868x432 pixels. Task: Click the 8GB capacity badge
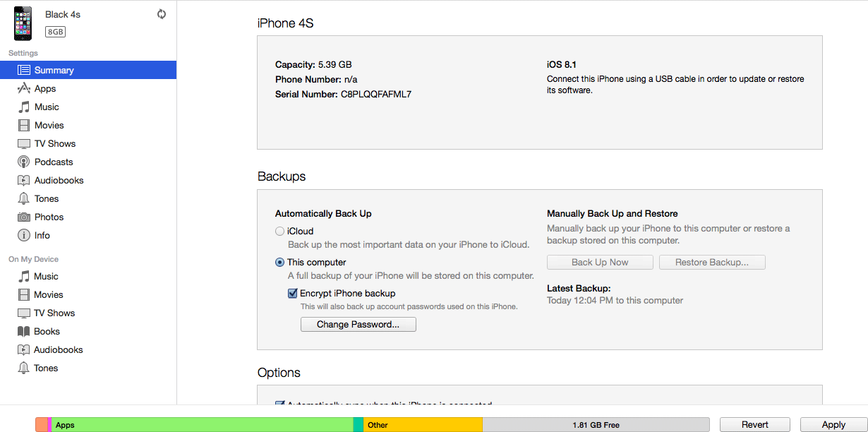point(55,32)
